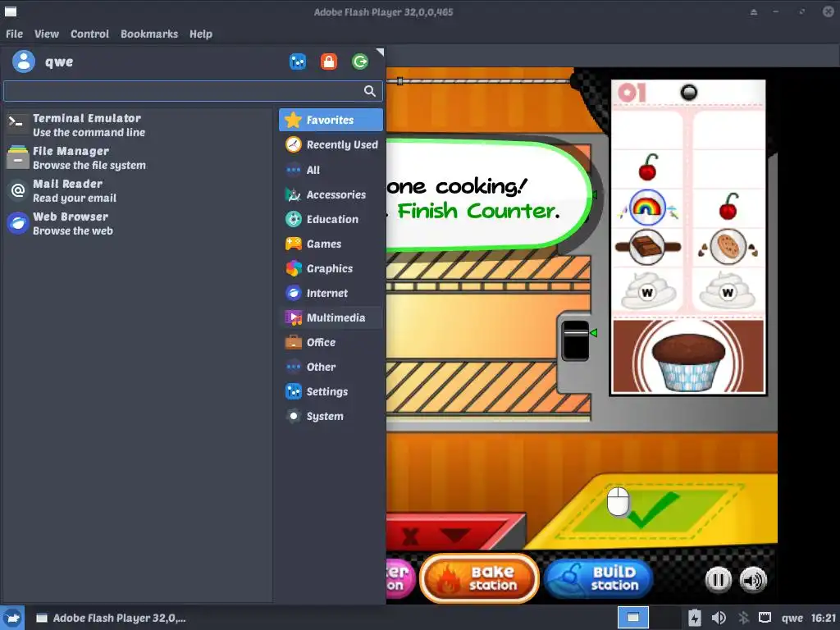Select the Favorites category
This screenshot has height=630, width=840.
click(x=331, y=120)
